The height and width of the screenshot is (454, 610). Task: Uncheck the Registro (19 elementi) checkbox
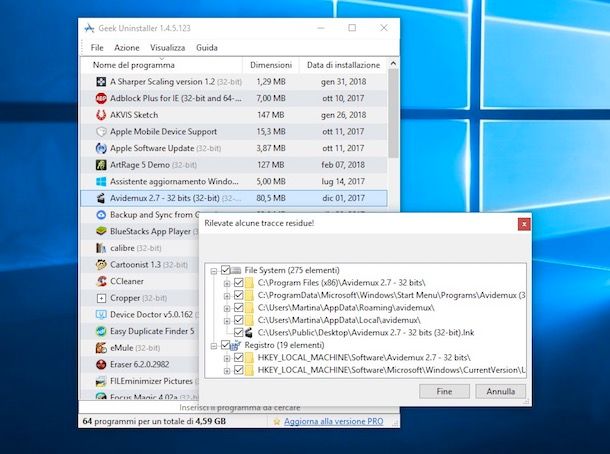[x=224, y=345]
